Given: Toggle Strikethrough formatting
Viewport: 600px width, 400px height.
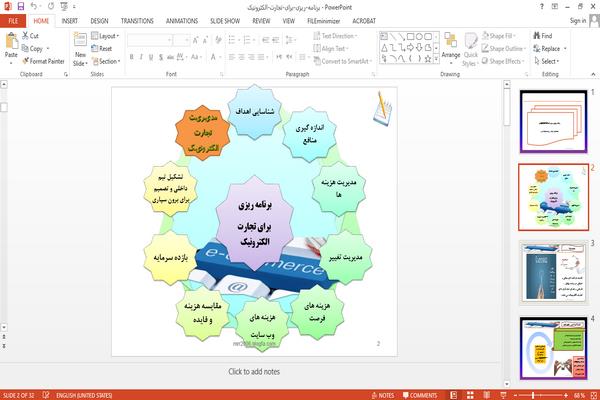Looking at the screenshot, I should click(x=170, y=57).
